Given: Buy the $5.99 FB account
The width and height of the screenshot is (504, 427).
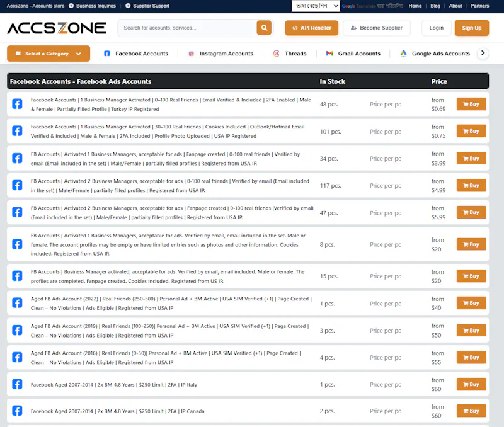Looking at the screenshot, I should tap(471, 212).
